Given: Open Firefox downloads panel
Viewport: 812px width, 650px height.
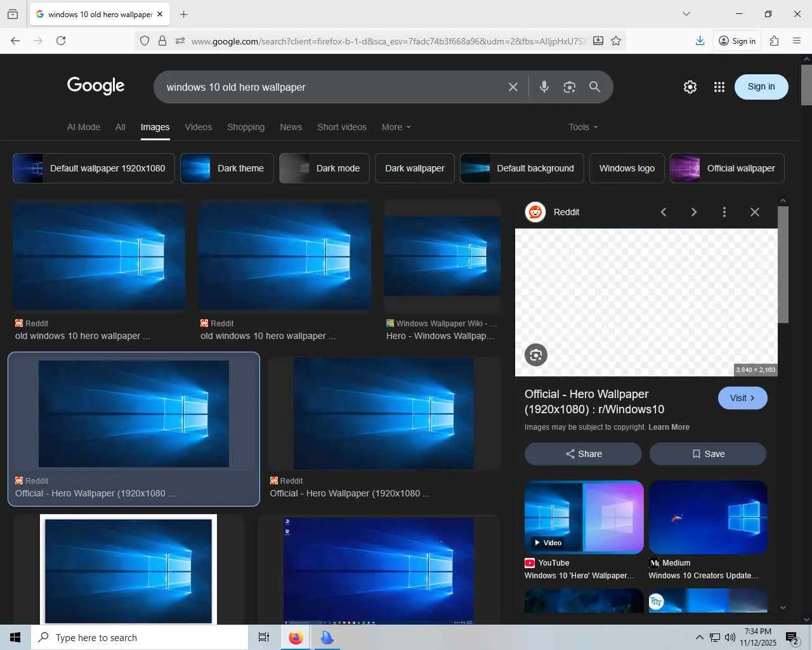Looking at the screenshot, I should [700, 41].
